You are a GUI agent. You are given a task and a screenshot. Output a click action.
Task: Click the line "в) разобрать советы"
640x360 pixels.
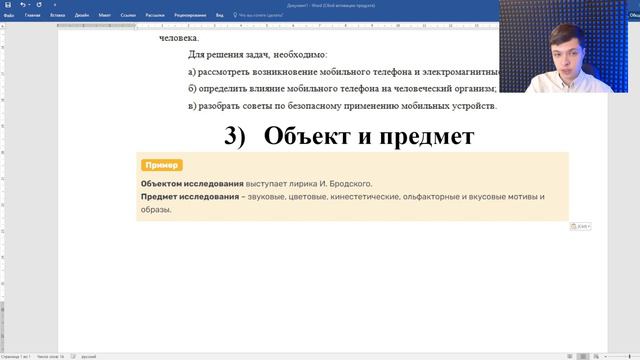(x=342, y=106)
